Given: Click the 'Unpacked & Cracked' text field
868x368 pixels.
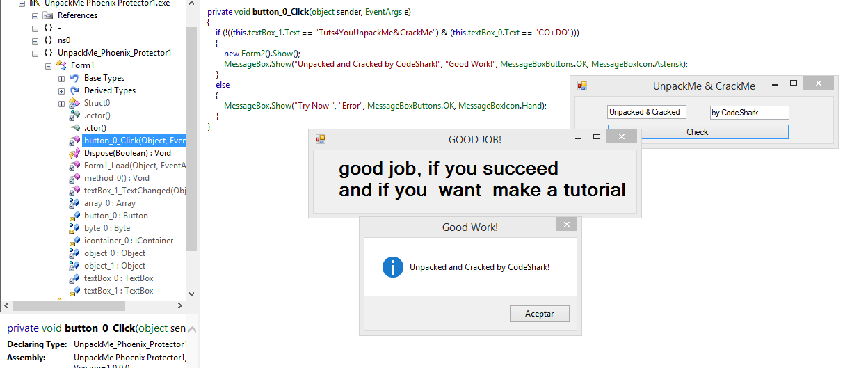Looking at the screenshot, I should click(646, 112).
